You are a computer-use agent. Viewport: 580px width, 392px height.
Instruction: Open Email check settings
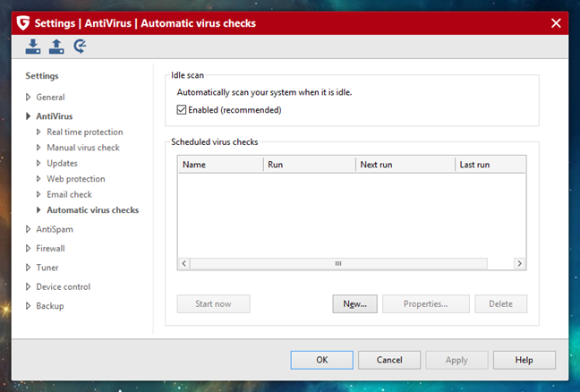coord(69,194)
